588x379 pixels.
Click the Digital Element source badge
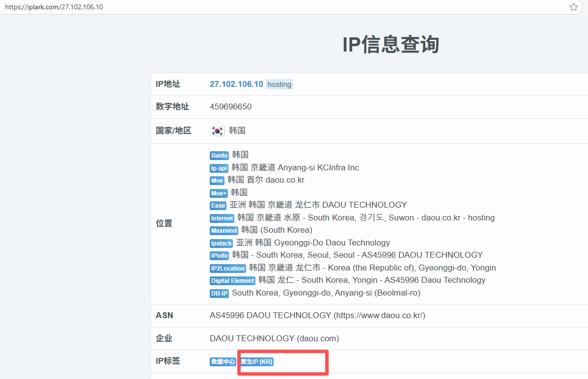232,281
